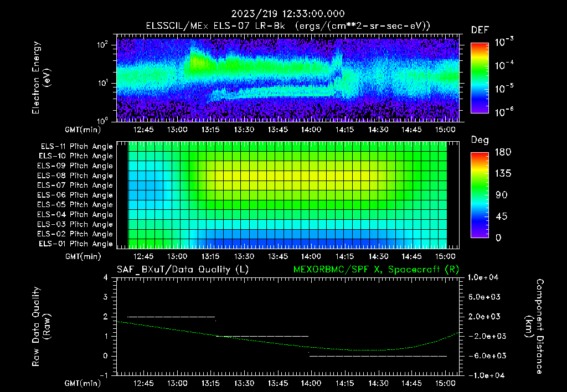Viewport: 567px width, 392px height.
Task: Click the DEF color bar
Action: (480, 78)
